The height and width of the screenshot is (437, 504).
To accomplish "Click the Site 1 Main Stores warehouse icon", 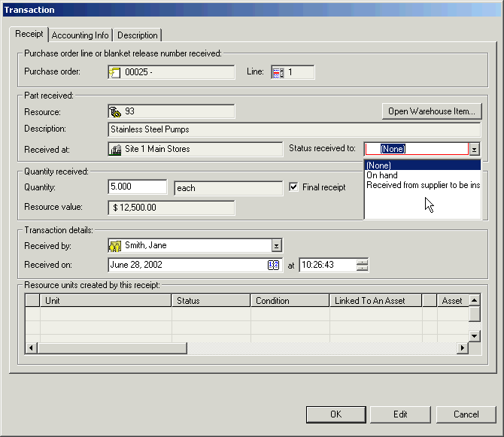I will [x=116, y=150].
